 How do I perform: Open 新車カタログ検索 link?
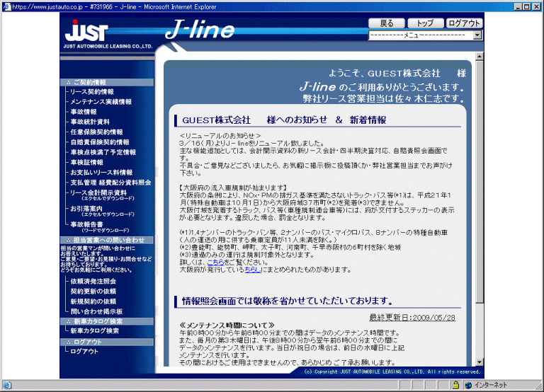point(94,331)
